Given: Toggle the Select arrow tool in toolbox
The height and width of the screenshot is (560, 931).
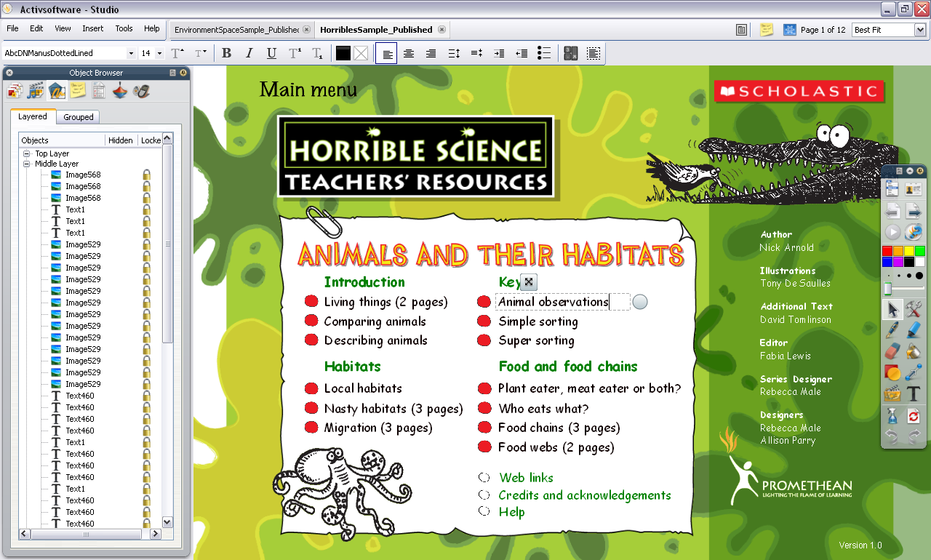Looking at the screenshot, I should click(892, 309).
